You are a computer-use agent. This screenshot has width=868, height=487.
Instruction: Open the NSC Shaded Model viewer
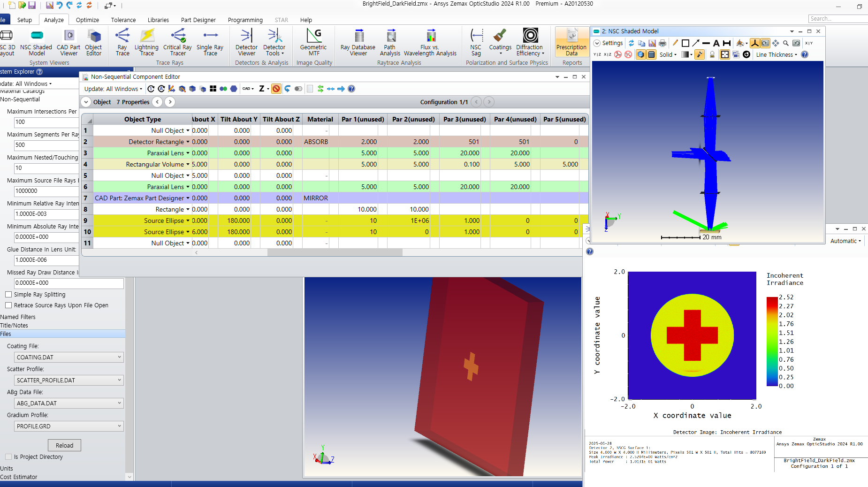(36, 43)
